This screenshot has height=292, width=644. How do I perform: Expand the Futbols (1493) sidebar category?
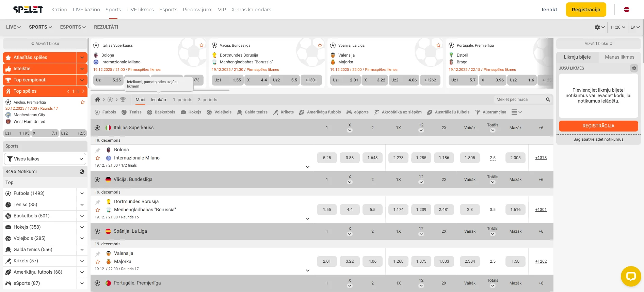(82, 194)
